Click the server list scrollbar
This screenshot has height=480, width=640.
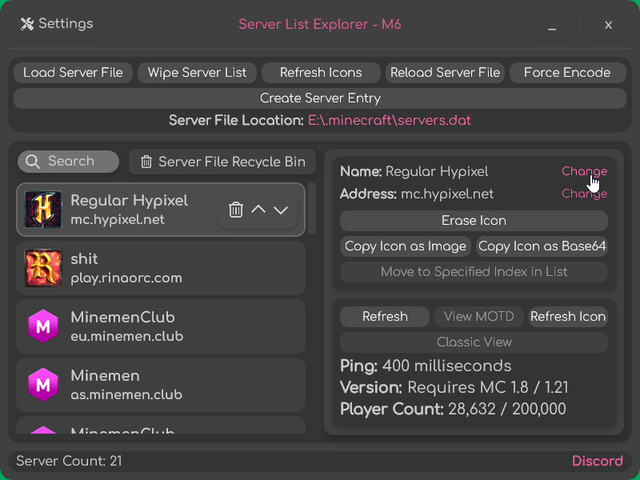coord(312,208)
